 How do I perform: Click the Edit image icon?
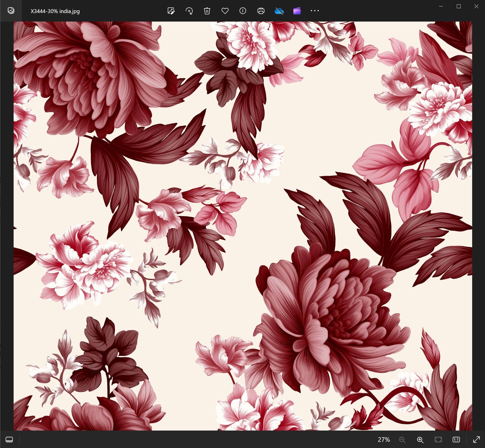(x=171, y=11)
